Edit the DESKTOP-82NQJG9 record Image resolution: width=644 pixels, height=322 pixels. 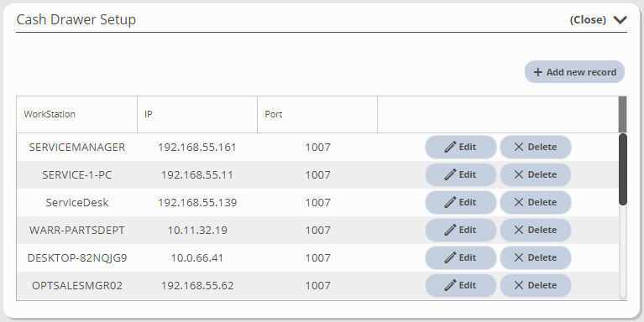coord(460,257)
